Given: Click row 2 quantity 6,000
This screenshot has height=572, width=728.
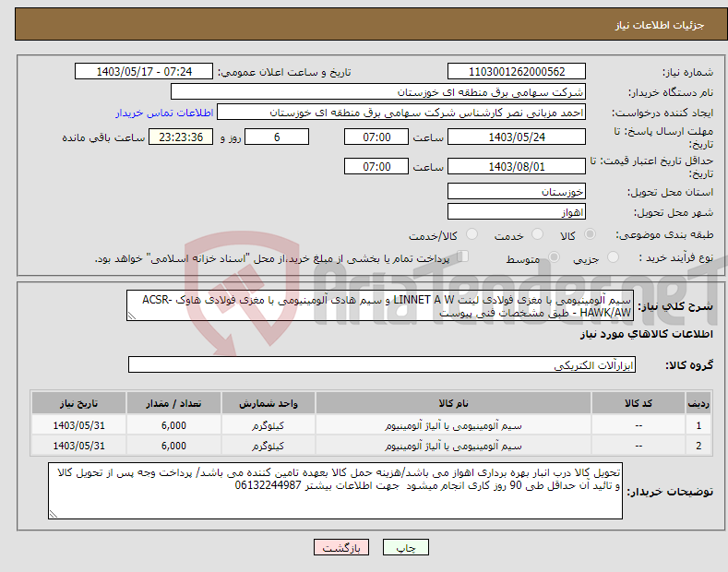Looking at the screenshot, I should [173, 446].
